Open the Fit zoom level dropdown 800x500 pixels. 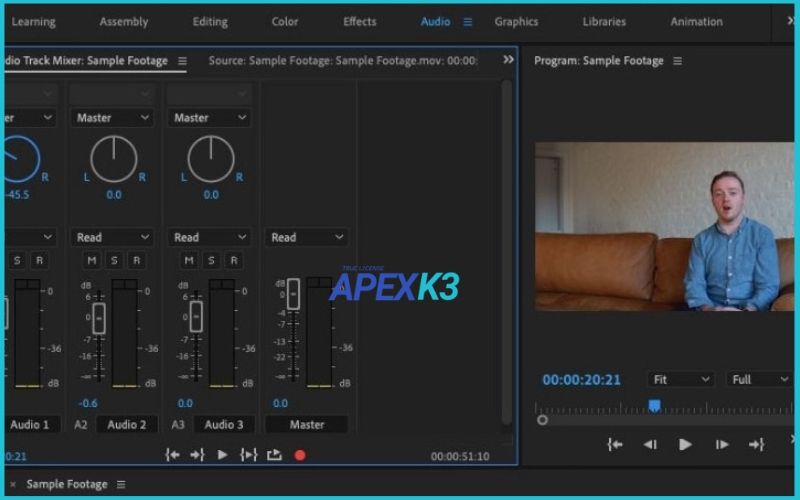[x=681, y=380]
